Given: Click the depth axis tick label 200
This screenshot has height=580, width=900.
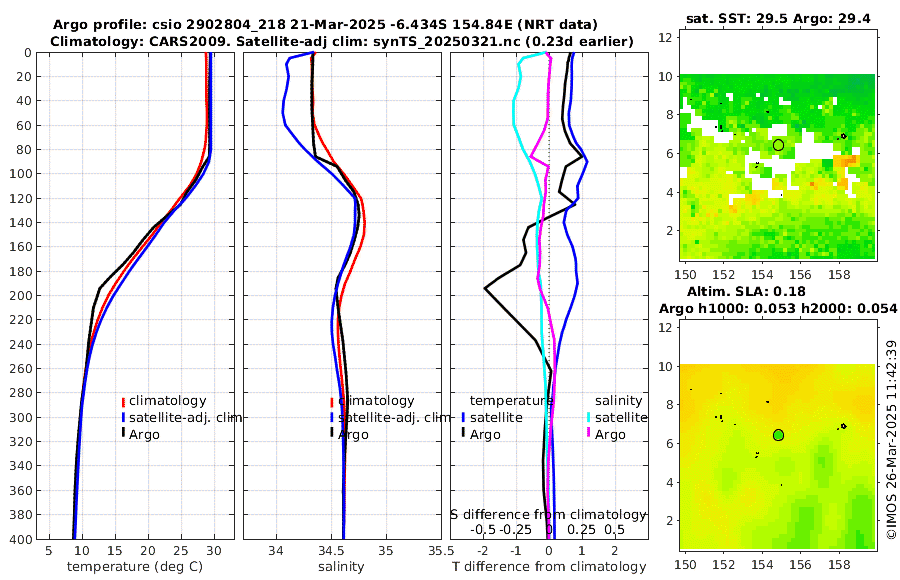Looking at the screenshot, I should pyautogui.click(x=20, y=296).
